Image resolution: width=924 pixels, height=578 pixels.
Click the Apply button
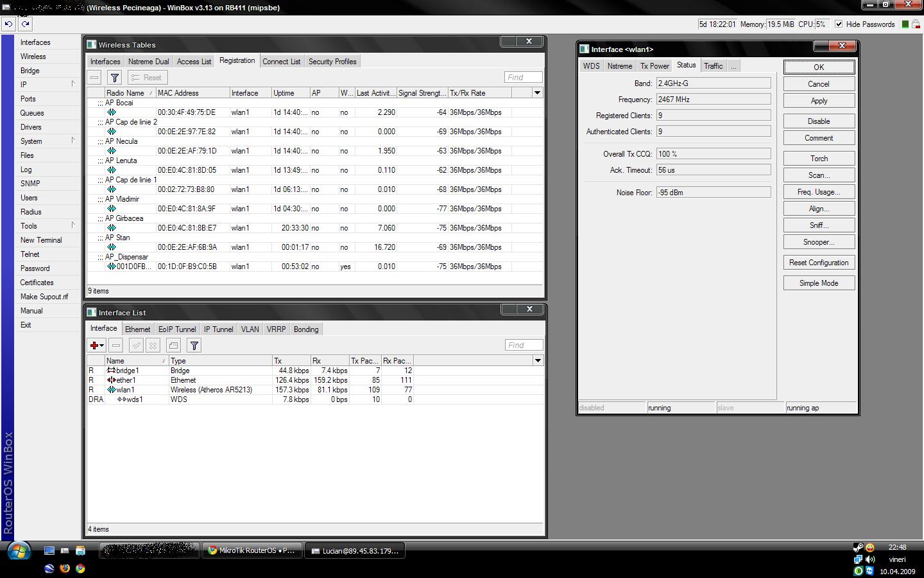tap(819, 101)
